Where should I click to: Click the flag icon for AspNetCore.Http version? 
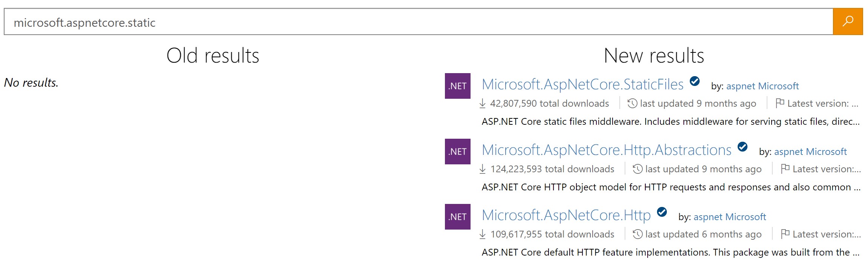click(785, 234)
